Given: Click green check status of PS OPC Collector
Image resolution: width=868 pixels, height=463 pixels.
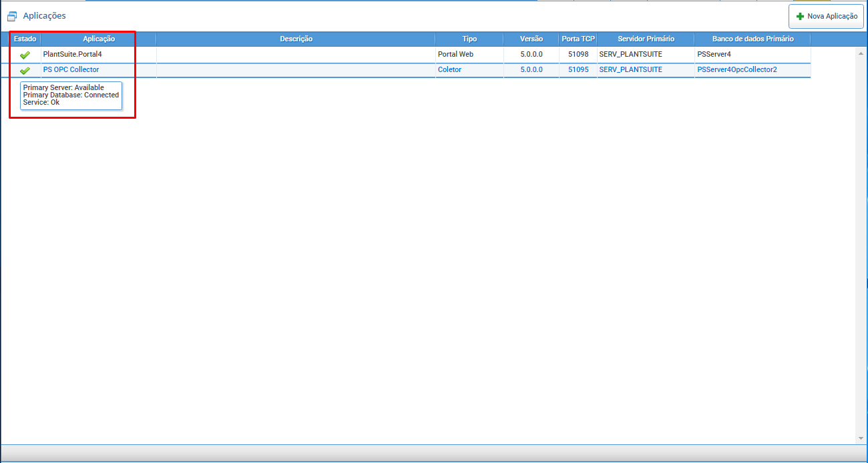Looking at the screenshot, I should pyautogui.click(x=25, y=70).
